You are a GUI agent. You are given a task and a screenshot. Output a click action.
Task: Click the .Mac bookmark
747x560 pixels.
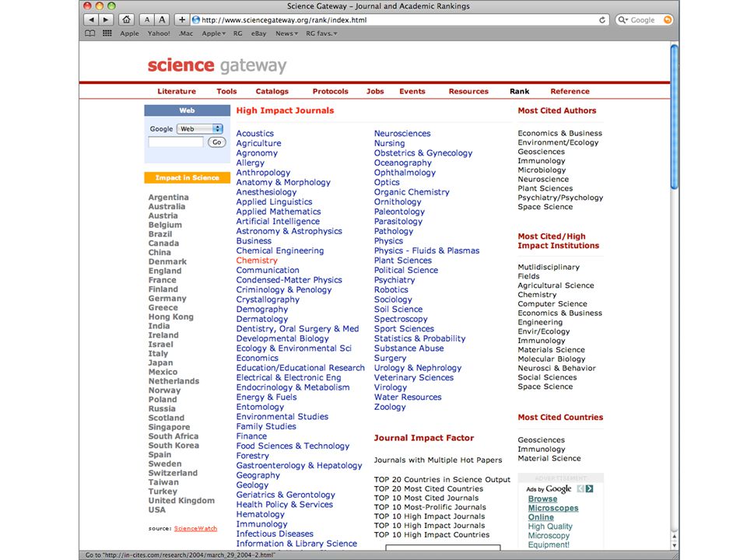(186, 33)
